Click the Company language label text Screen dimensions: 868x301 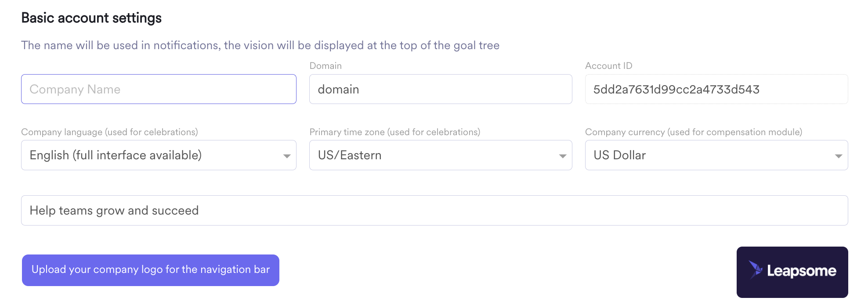click(109, 132)
